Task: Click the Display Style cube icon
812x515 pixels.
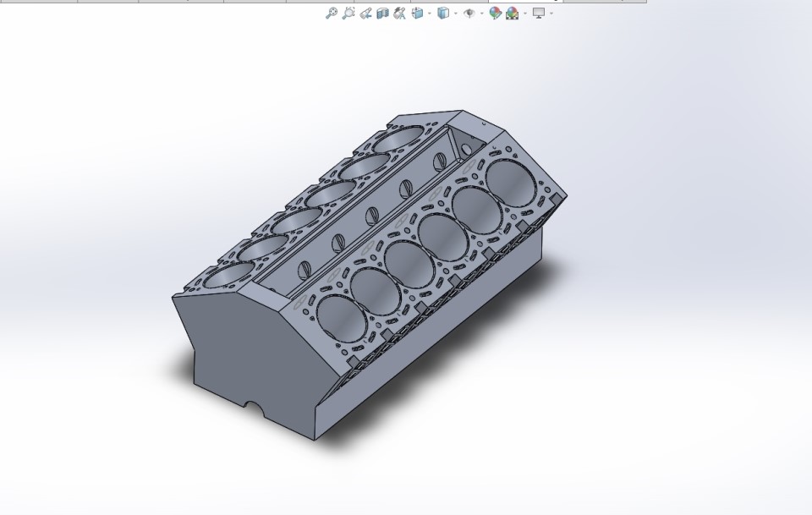Action: (443, 13)
